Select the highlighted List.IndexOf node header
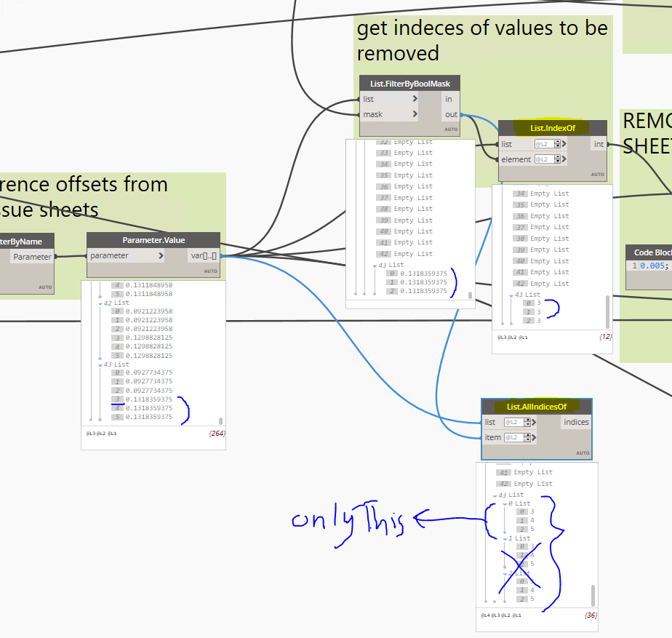Screen dimensions: 672x638 click(553, 127)
